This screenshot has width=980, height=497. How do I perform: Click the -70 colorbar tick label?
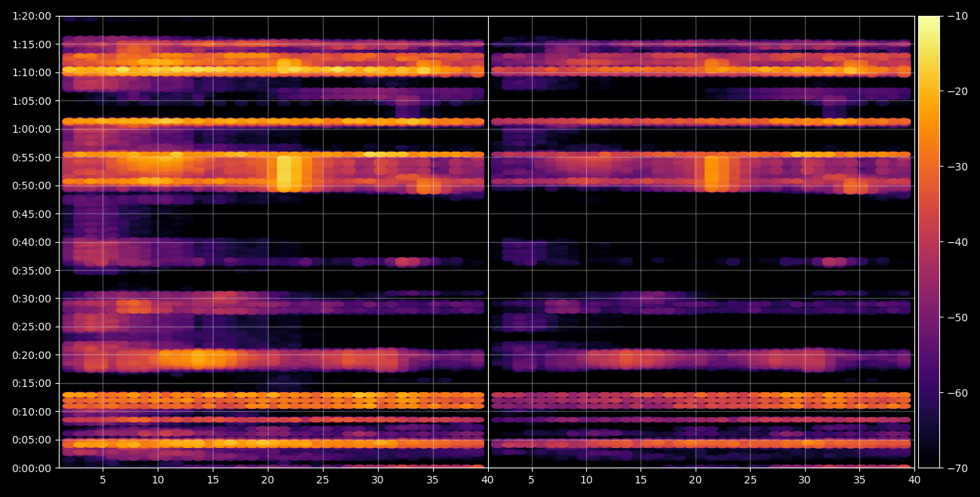click(957, 468)
